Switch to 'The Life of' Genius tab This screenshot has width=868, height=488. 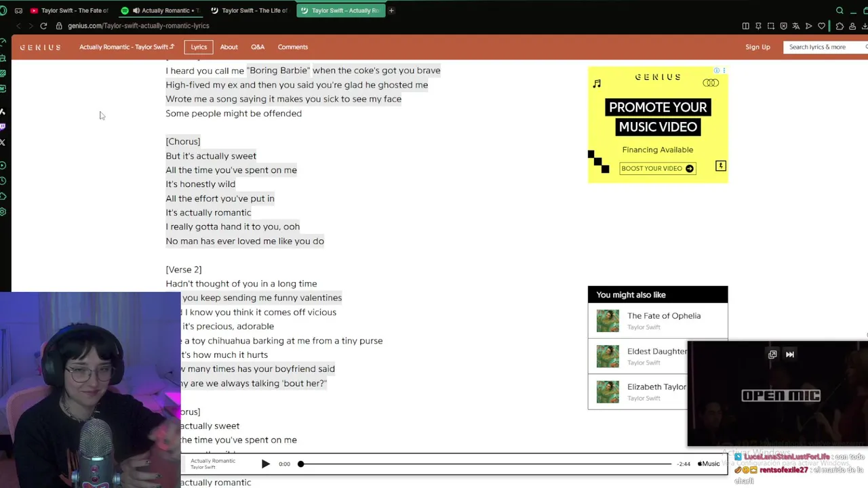[250, 10]
